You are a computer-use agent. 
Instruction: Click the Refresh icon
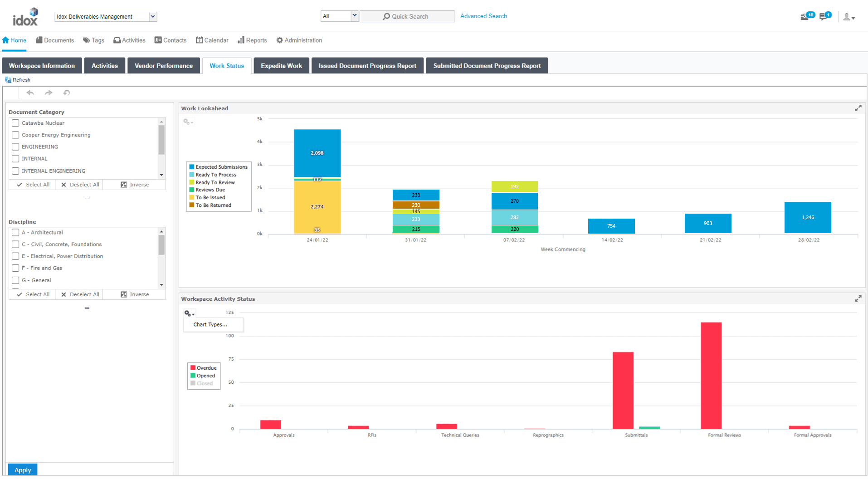click(x=8, y=80)
